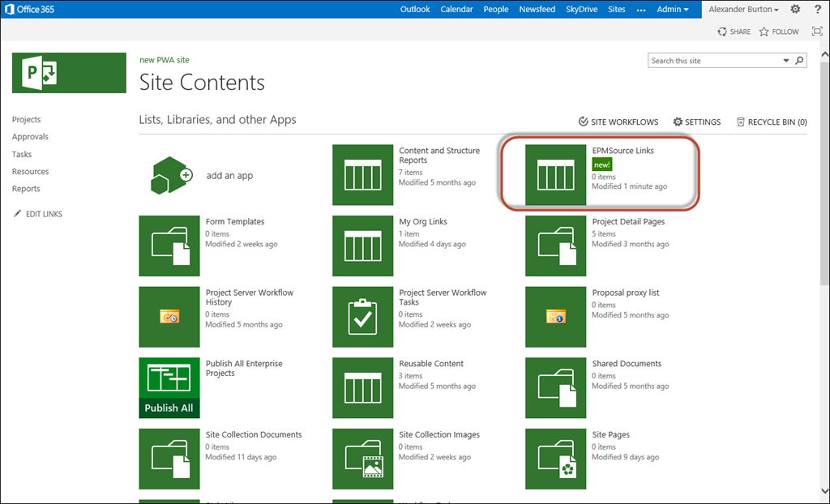Click the Site Pages title

(x=611, y=434)
